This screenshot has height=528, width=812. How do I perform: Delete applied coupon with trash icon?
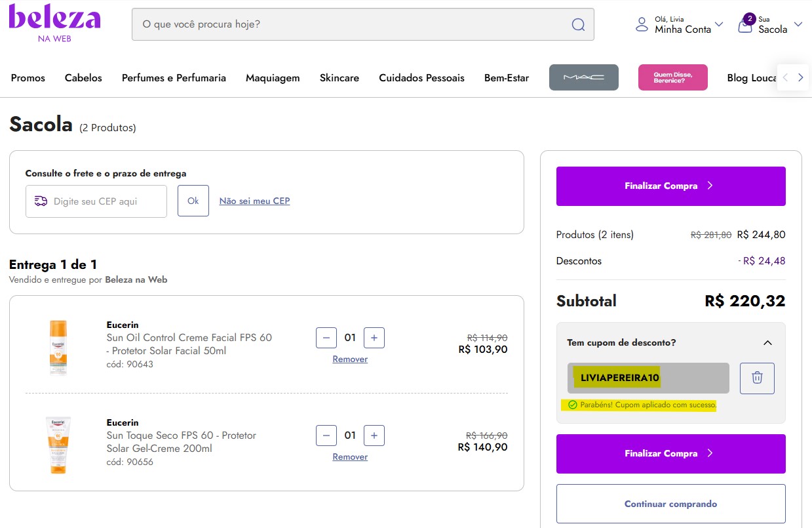pyautogui.click(x=757, y=378)
